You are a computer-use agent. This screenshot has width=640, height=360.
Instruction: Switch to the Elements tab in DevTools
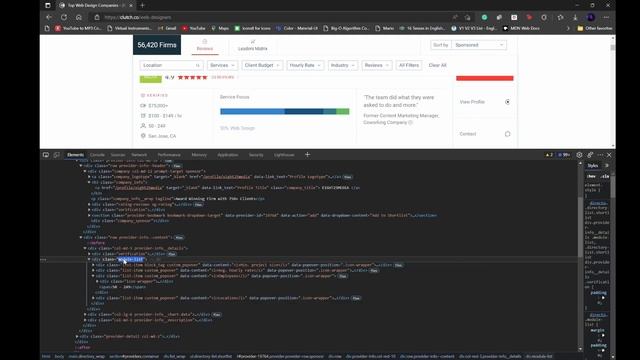pyautogui.click(x=76, y=155)
